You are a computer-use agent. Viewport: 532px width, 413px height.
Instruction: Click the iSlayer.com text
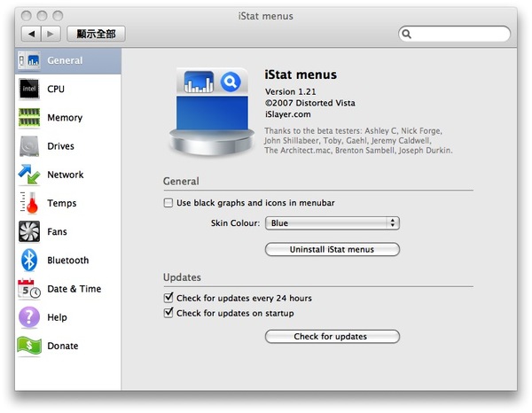tap(287, 114)
